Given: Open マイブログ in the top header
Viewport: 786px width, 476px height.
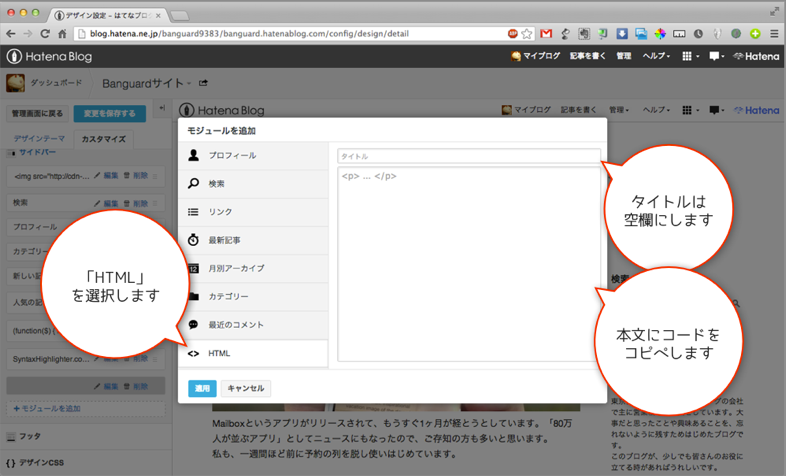Looking at the screenshot, I should point(535,56).
